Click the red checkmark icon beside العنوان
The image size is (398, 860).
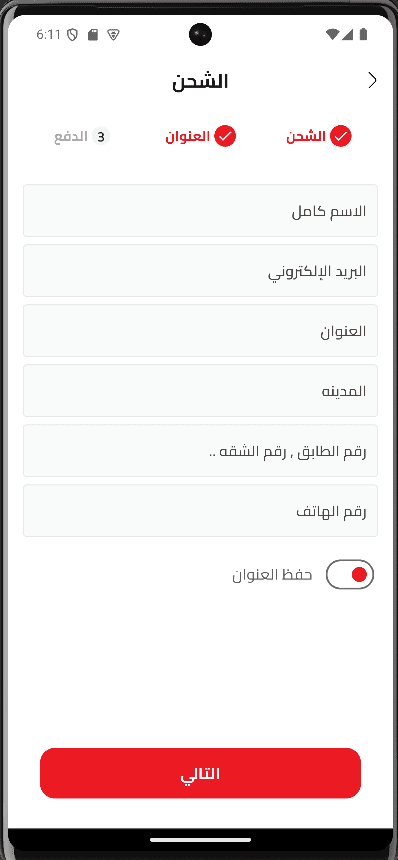point(225,136)
